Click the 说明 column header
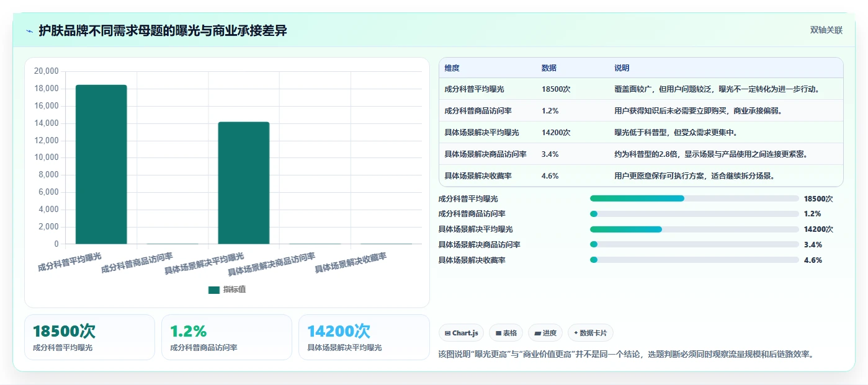 click(622, 68)
